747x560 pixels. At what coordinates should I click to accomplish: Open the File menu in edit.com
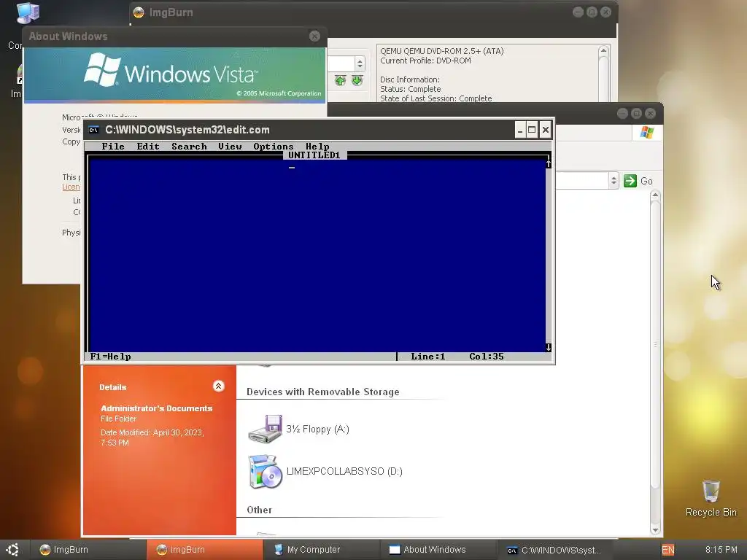pyautogui.click(x=113, y=146)
